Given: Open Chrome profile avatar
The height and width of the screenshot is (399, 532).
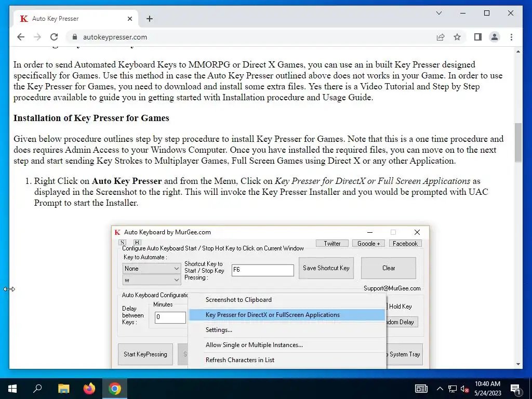Looking at the screenshot, I should [495, 37].
